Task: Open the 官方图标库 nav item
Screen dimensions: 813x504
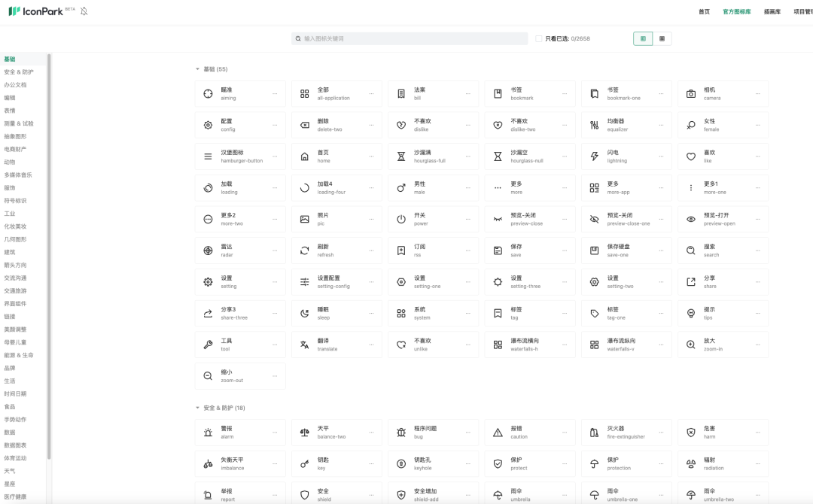Action: click(x=737, y=12)
